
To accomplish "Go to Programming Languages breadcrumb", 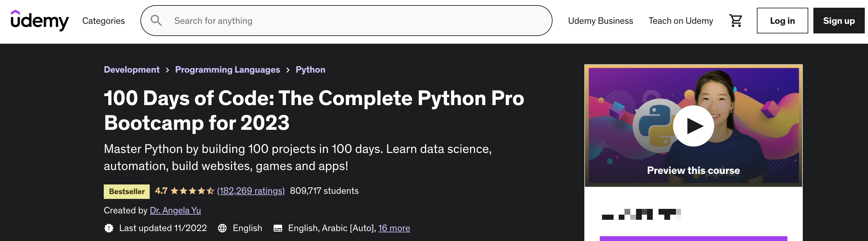I will click(227, 69).
